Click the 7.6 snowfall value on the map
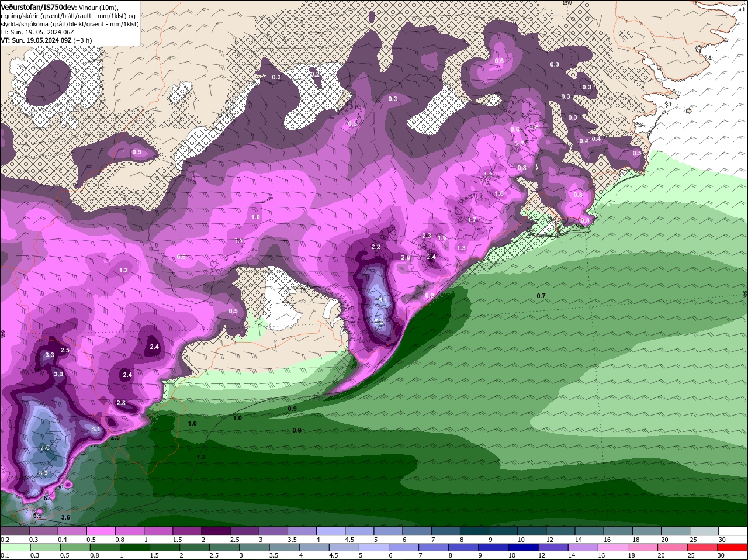Image resolution: width=748 pixels, height=560 pixels. coord(45,447)
